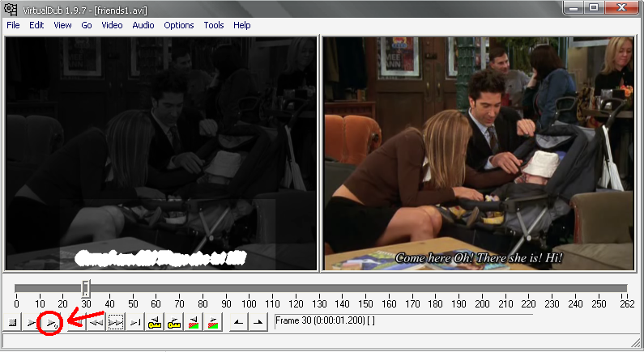
Task: Close the VirtualDub window
Action: click(622, 7)
